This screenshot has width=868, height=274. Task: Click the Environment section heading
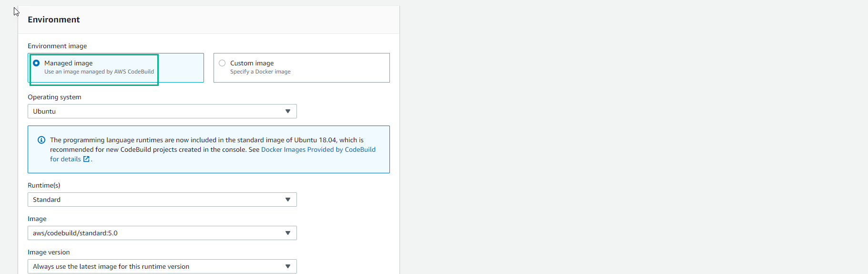pyautogui.click(x=54, y=20)
